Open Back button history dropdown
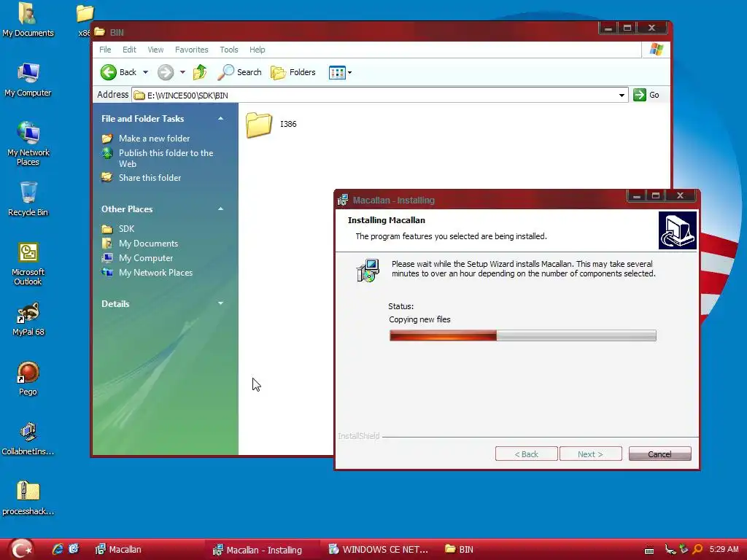Screen dimensions: 747x560 146,72
